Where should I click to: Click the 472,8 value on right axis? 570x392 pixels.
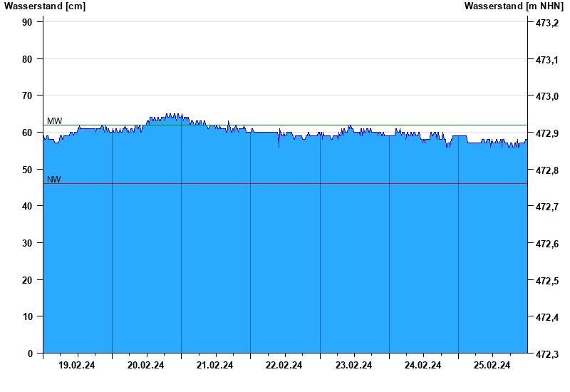tap(547, 170)
